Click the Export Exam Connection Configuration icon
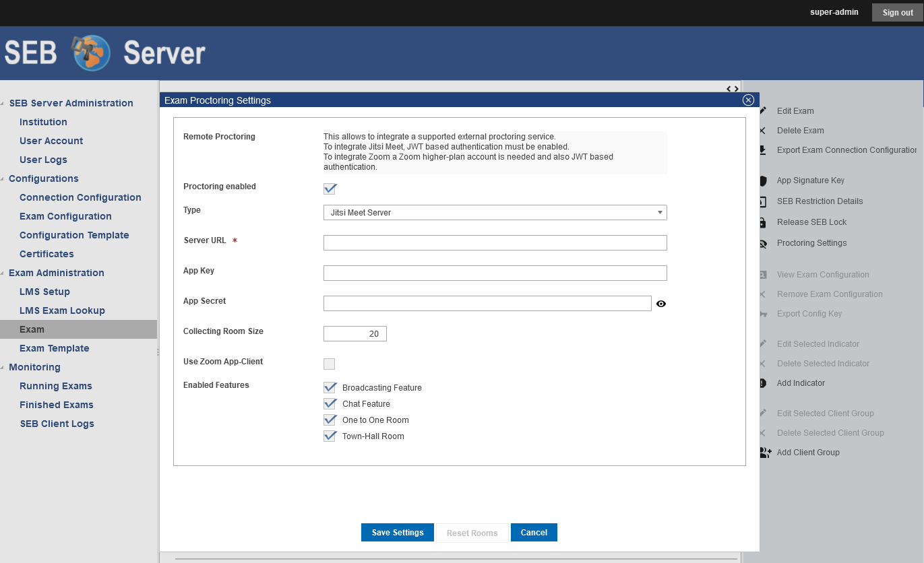This screenshot has width=924, height=563. coord(763,150)
